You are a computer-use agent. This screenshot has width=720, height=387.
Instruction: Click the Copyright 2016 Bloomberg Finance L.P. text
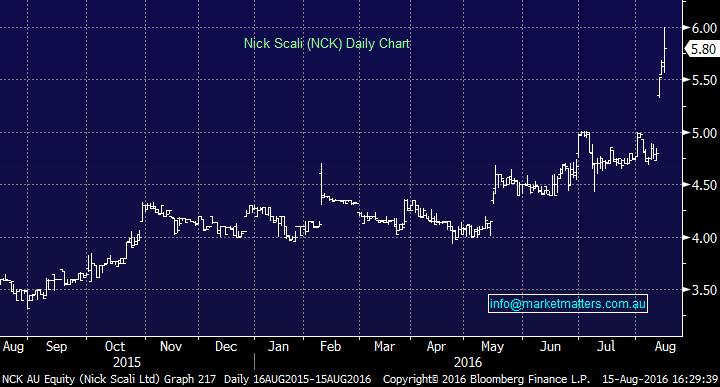(486, 379)
